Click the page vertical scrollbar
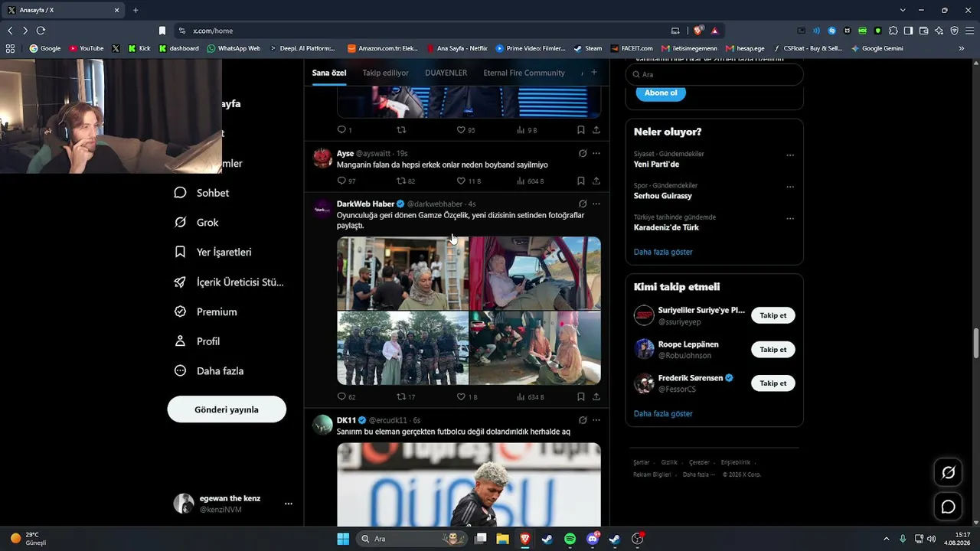Image resolution: width=980 pixels, height=551 pixels. [975, 343]
